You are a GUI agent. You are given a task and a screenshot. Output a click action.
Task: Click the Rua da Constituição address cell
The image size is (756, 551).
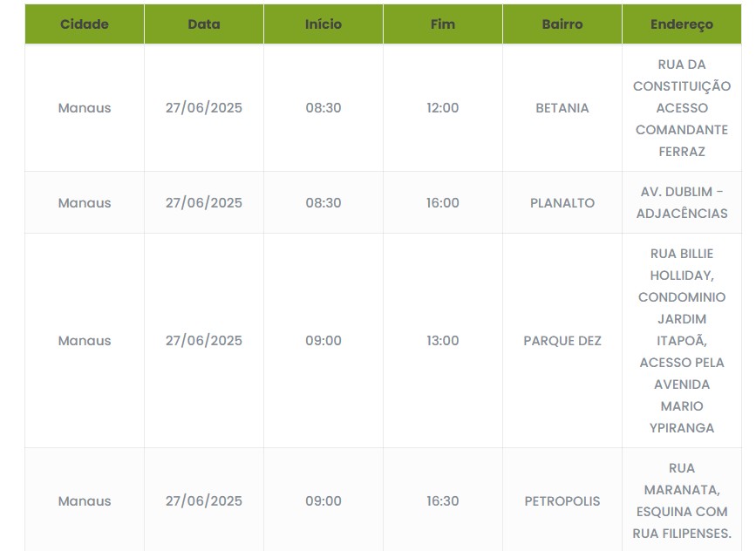coord(682,108)
